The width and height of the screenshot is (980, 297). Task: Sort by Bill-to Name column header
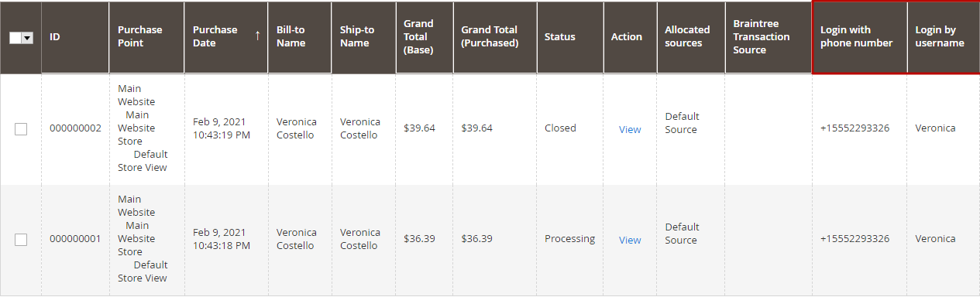(x=300, y=37)
